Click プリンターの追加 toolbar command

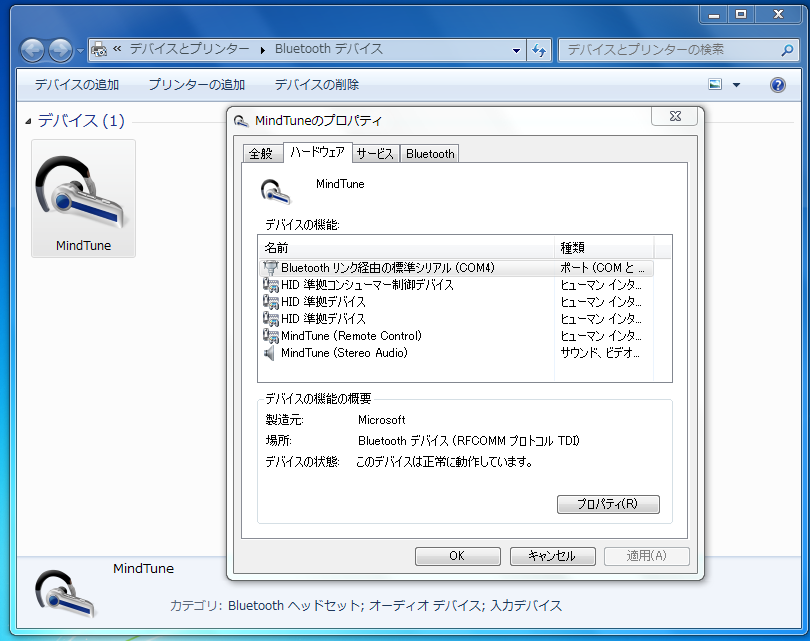tap(197, 85)
